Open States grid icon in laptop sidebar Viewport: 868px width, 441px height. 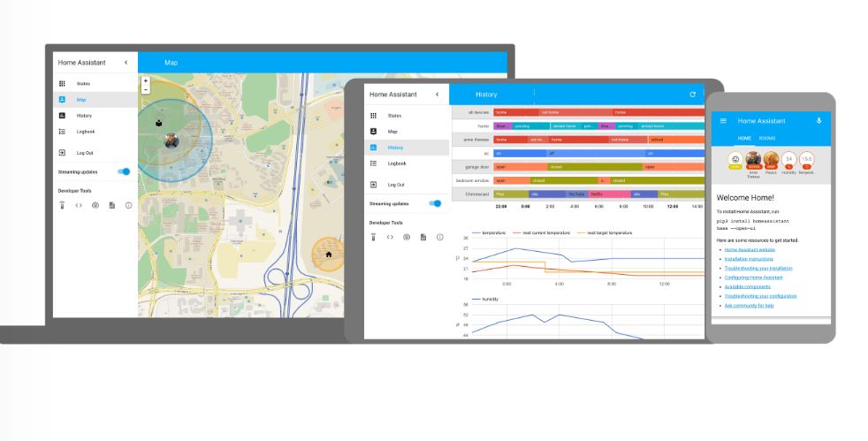(62, 84)
